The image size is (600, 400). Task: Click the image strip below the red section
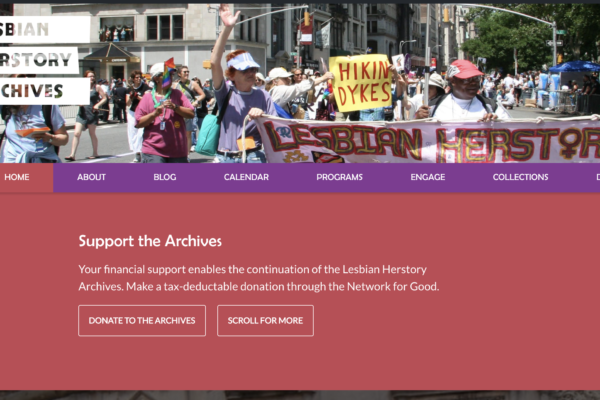[300, 395]
